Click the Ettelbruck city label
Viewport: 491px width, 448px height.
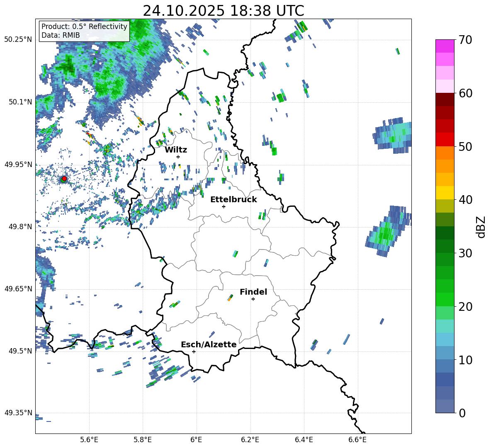click(x=233, y=200)
